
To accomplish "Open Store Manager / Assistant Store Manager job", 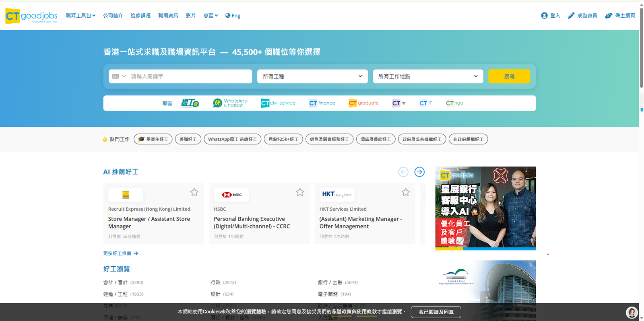I will point(149,222).
